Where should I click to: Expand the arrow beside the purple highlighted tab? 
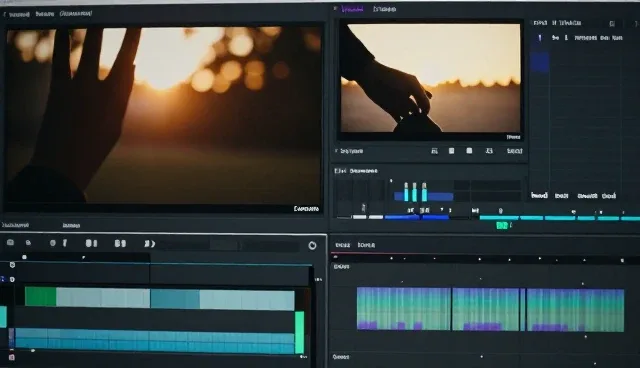[x=336, y=9]
